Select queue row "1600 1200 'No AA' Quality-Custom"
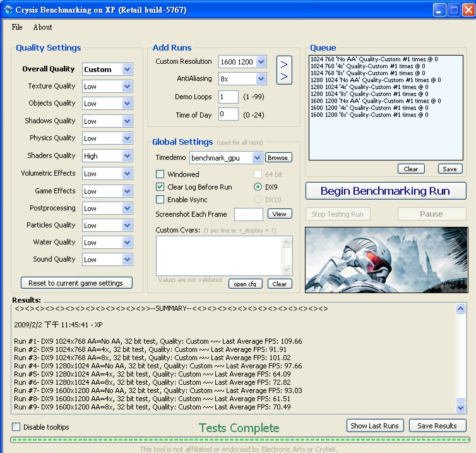The height and width of the screenshot is (453, 476). point(376,101)
